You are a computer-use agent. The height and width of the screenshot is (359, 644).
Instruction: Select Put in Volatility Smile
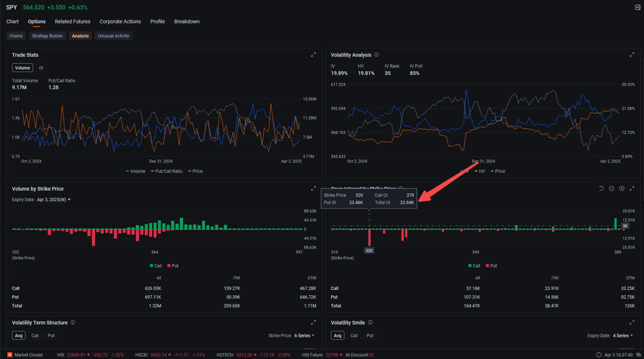[370, 336]
